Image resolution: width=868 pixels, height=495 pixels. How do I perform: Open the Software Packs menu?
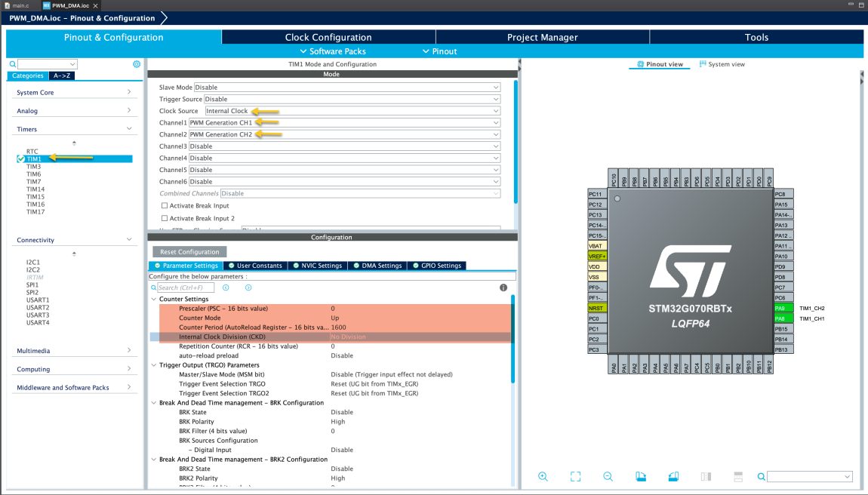(333, 51)
